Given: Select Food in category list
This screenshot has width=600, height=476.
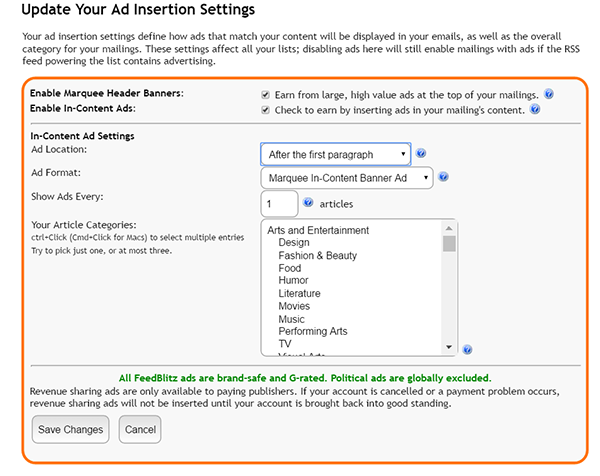Looking at the screenshot, I should click(290, 268).
